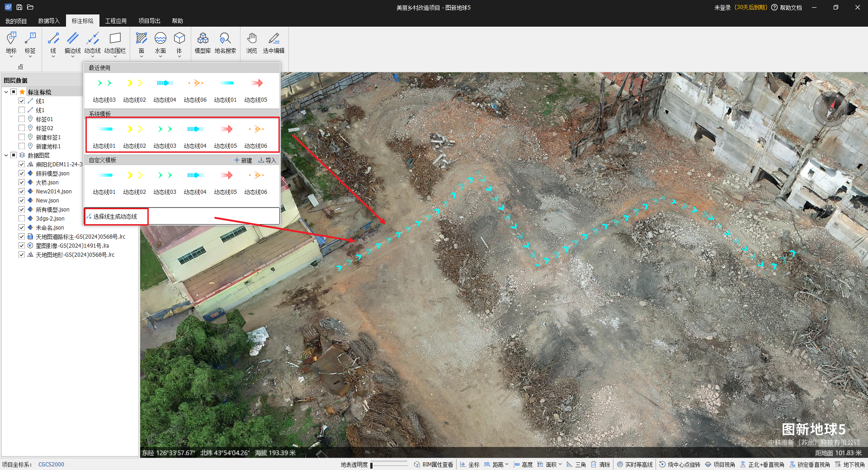
Task: Select the 水面 water surface tool
Action: click(160, 43)
